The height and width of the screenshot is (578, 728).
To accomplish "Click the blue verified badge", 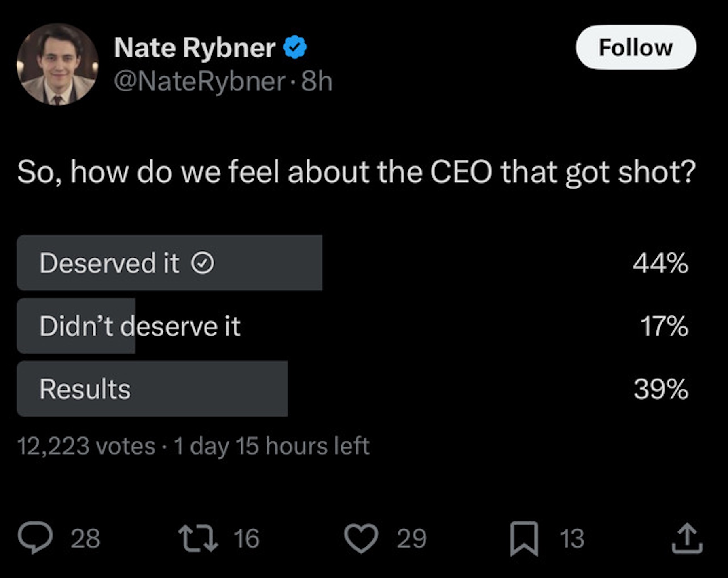I will click(x=295, y=47).
